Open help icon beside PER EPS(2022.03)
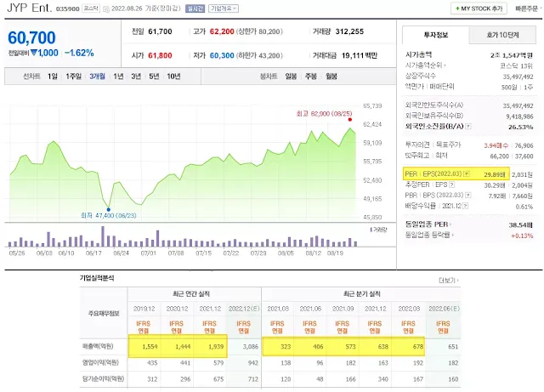This screenshot has height=392, width=544. pyautogui.click(x=467, y=173)
